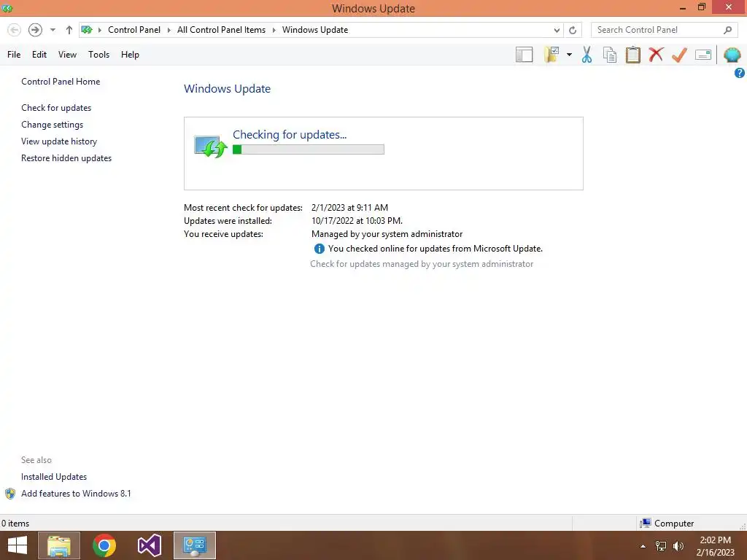Go to Control Panel Home

(x=61, y=82)
